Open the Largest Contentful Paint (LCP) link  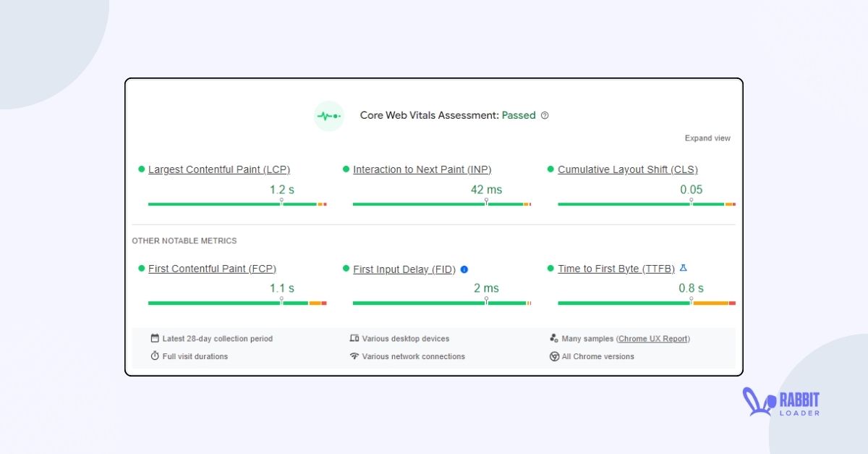[x=219, y=169]
